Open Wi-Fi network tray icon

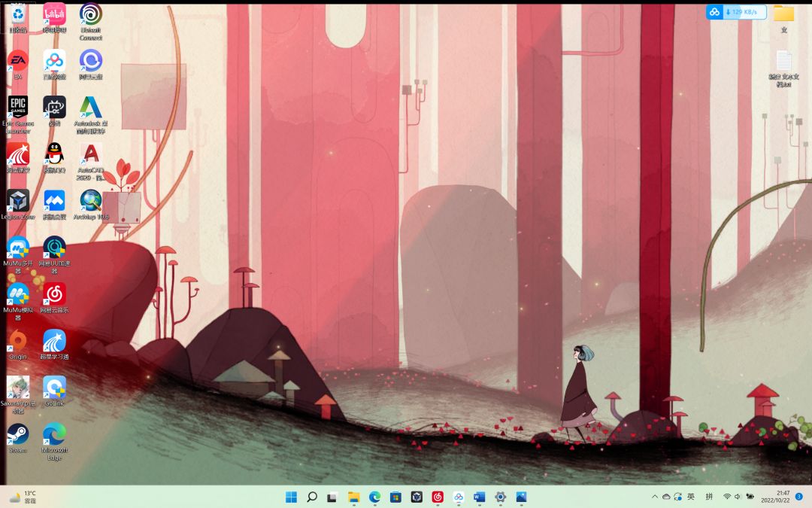[x=727, y=497]
